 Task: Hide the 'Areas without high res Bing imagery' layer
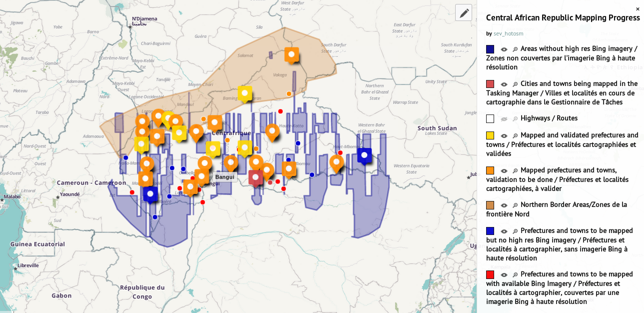(x=504, y=49)
